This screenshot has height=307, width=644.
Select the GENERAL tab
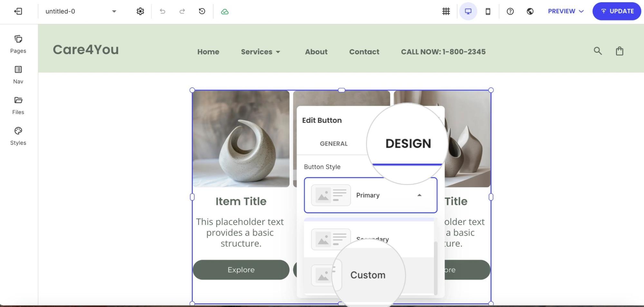click(333, 144)
